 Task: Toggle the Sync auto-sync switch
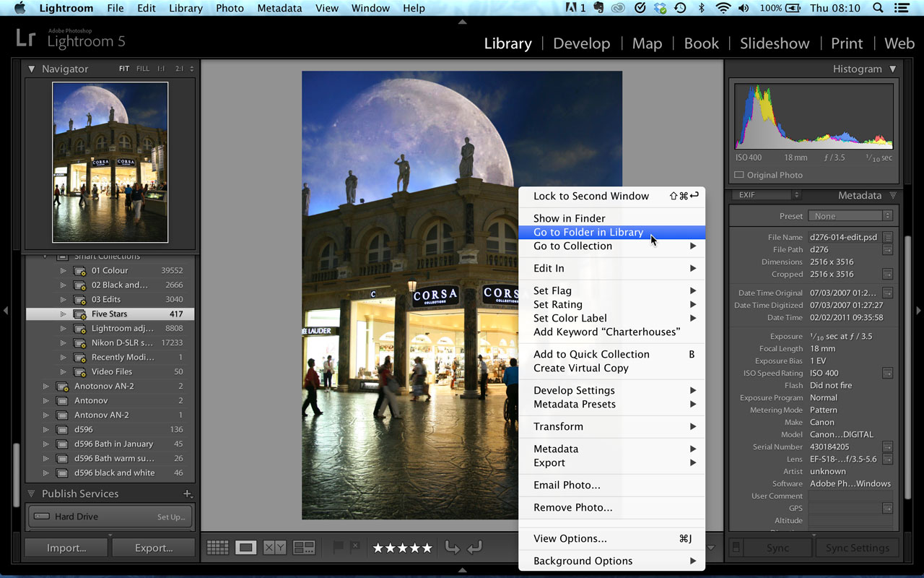click(735, 547)
